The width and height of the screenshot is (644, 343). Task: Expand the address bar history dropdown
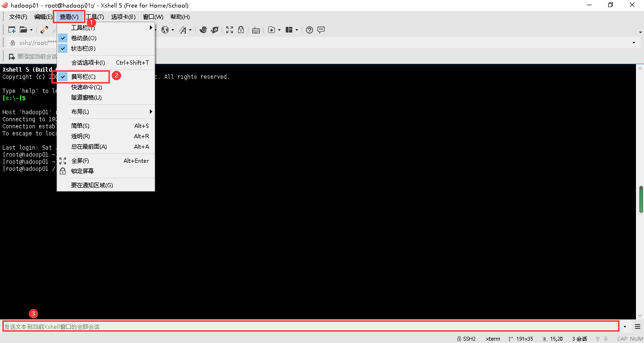pos(634,42)
